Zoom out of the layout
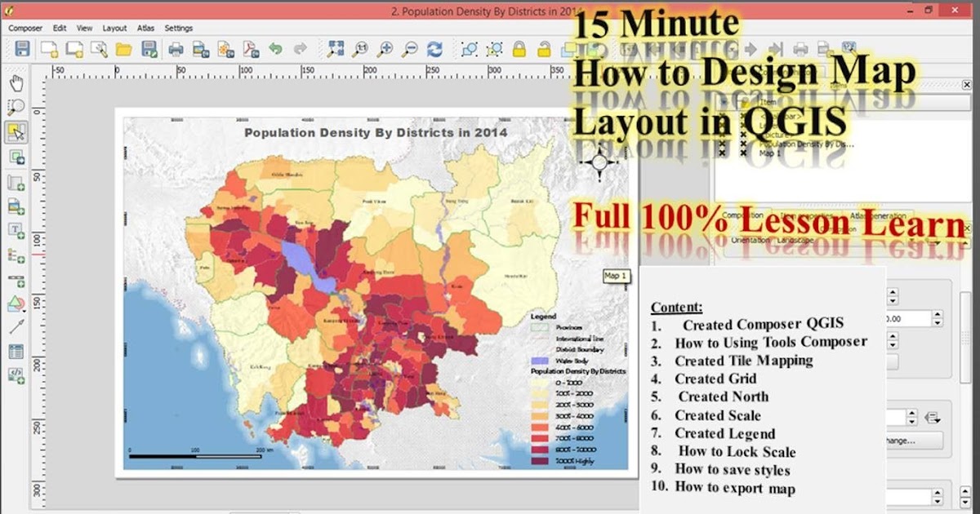 pos(410,49)
